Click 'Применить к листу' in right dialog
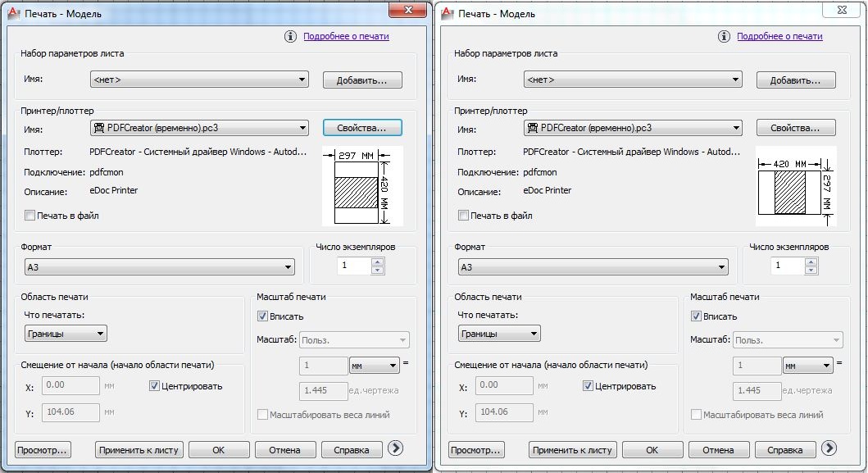The image size is (868, 473). click(572, 450)
